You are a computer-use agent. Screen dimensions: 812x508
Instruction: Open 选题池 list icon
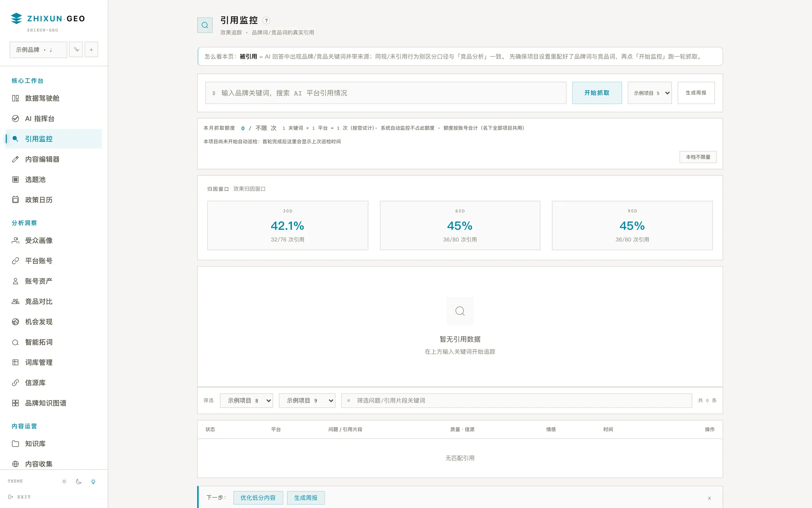15,179
